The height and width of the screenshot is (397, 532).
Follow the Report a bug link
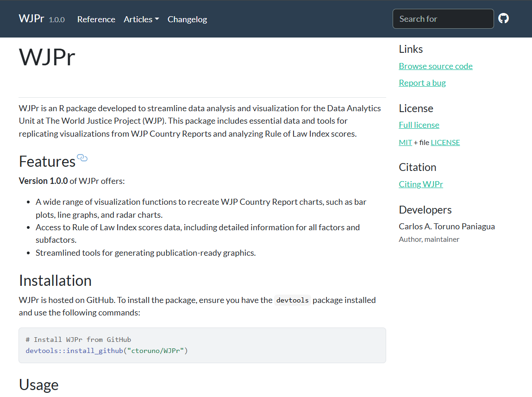point(422,83)
